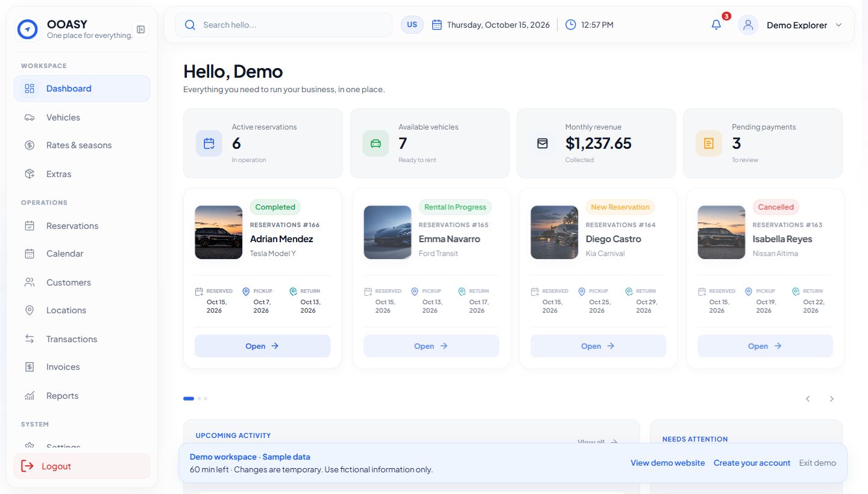The image size is (868, 494).
Task: Expand the Demo Explorer account dropdown
Action: [x=838, y=25]
